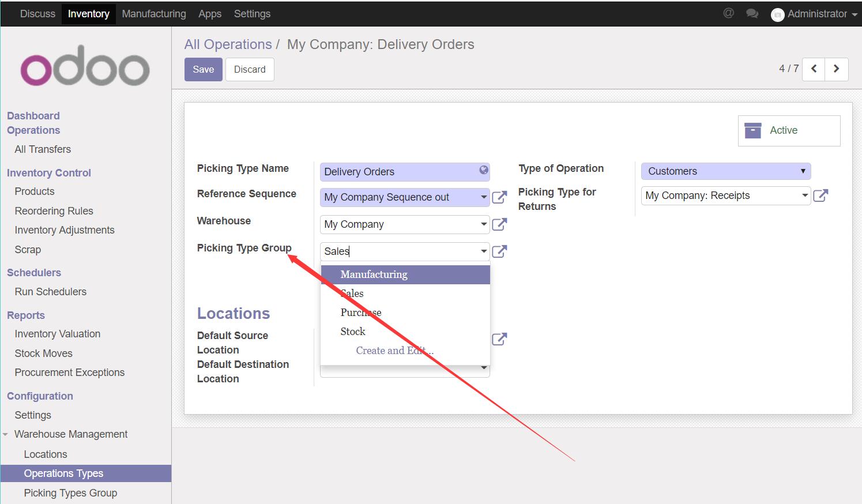The width and height of the screenshot is (862, 504).
Task: Open external link for Default Source Location
Action: click(499, 339)
